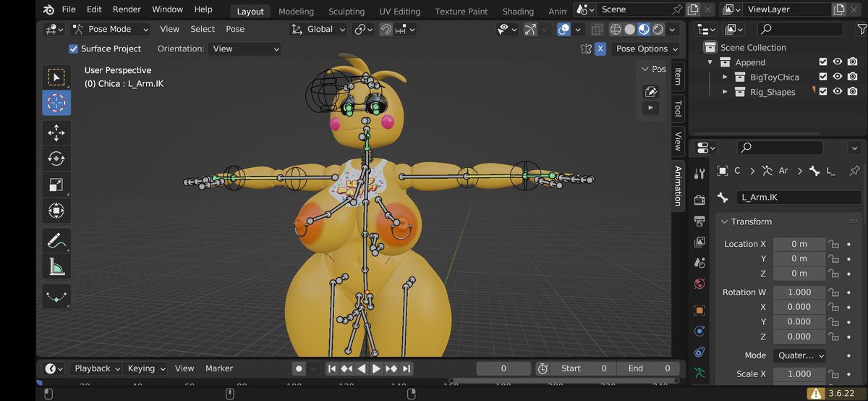
Task: Open the Tool properties tab icon
Action: tap(699, 174)
